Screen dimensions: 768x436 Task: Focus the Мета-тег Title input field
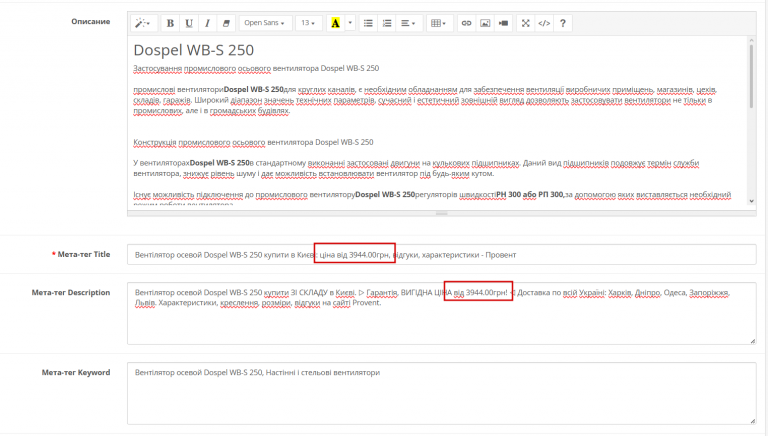[441, 255]
